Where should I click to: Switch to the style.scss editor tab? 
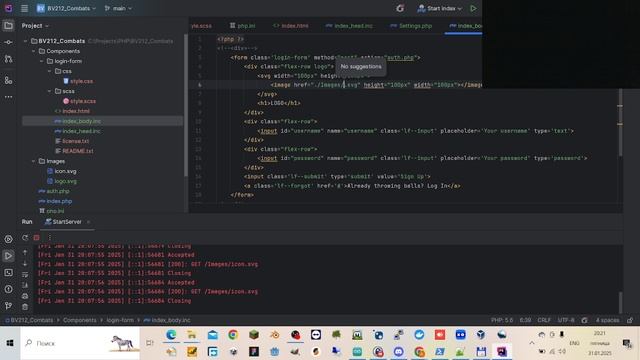click(201, 26)
